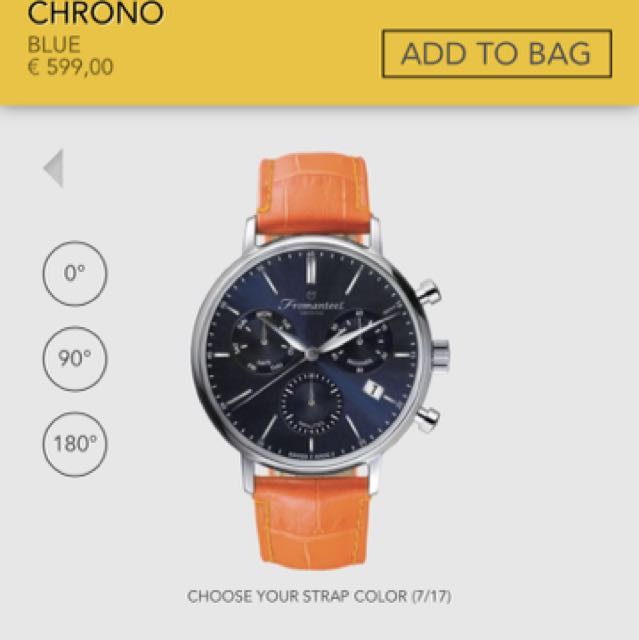The height and width of the screenshot is (640, 639).
Task: Click the CHRONO product title
Action: tap(95, 13)
